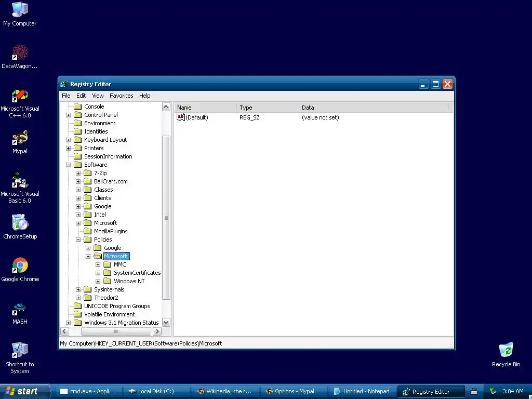Select the Identities folder icon

(x=78, y=131)
